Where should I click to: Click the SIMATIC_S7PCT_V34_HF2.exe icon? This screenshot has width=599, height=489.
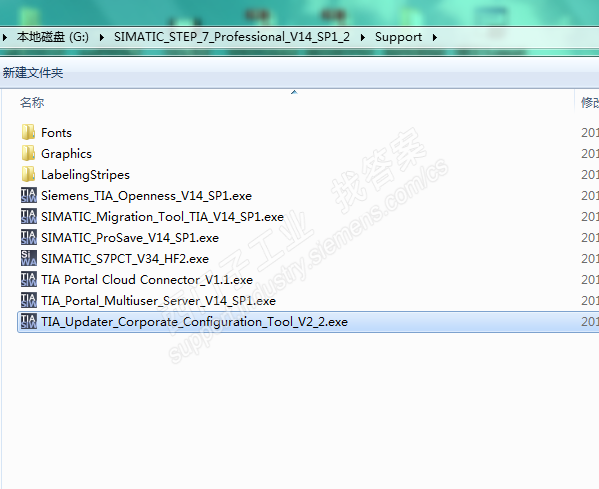point(29,258)
